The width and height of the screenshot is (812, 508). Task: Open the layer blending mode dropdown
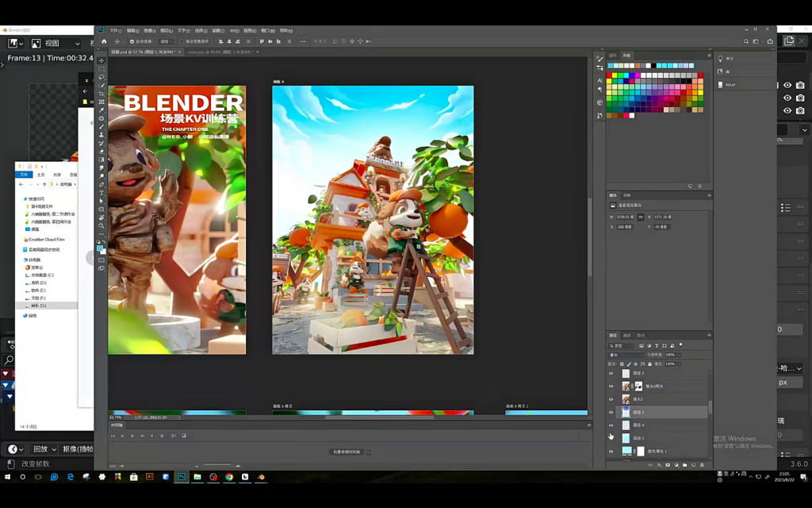(x=625, y=355)
